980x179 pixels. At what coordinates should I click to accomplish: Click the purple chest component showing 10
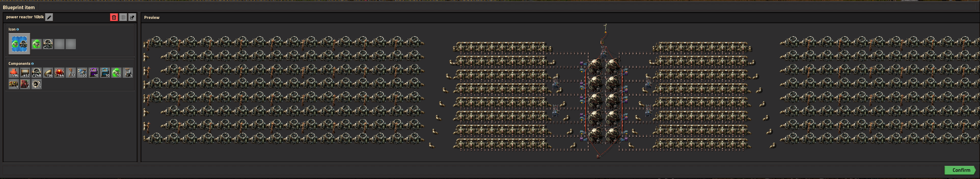93,73
